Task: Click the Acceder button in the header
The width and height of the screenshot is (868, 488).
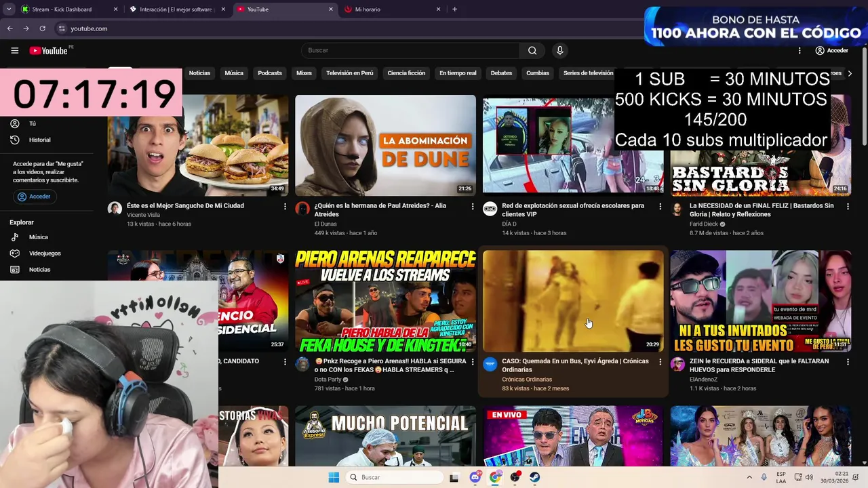Action: tap(831, 51)
